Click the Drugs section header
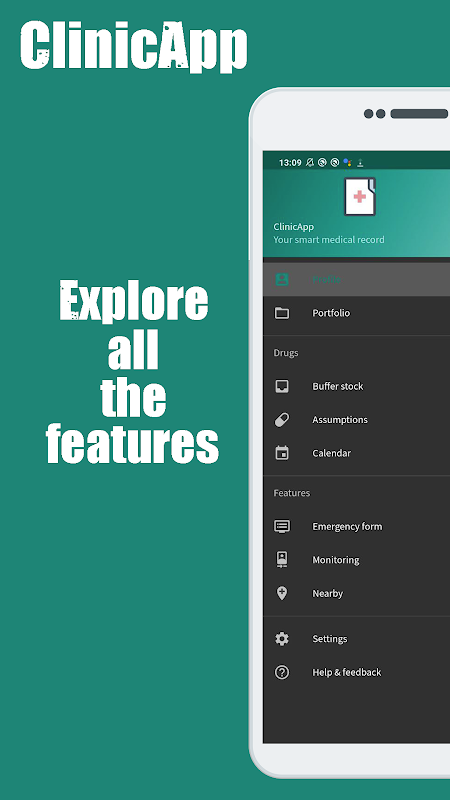 coord(286,353)
